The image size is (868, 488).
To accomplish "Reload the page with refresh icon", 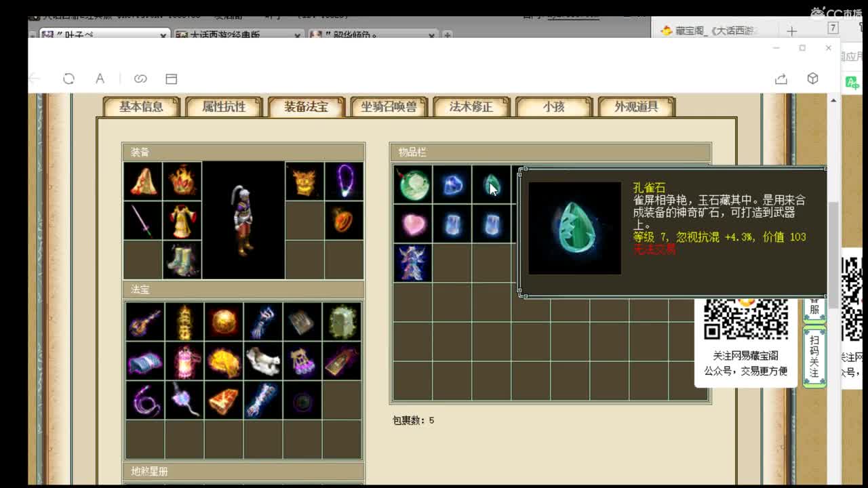I will tap(68, 79).
